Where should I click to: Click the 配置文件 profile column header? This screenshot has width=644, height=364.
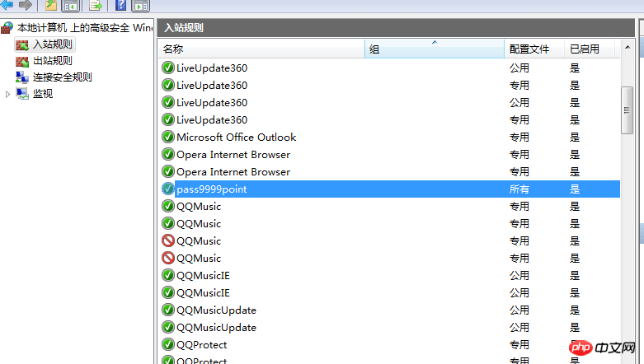coord(534,49)
